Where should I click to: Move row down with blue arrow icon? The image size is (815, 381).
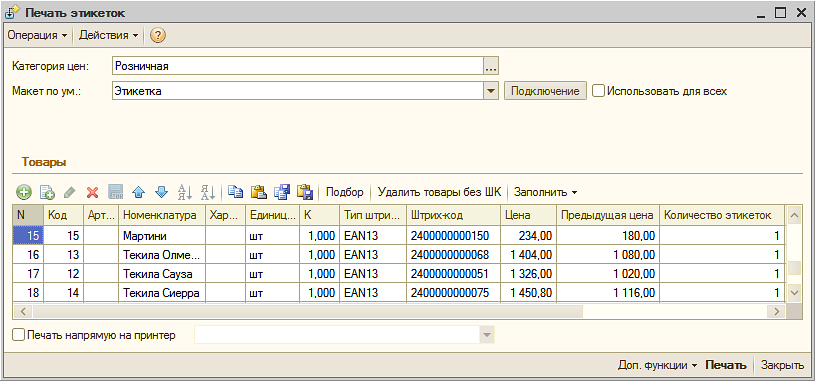162,192
